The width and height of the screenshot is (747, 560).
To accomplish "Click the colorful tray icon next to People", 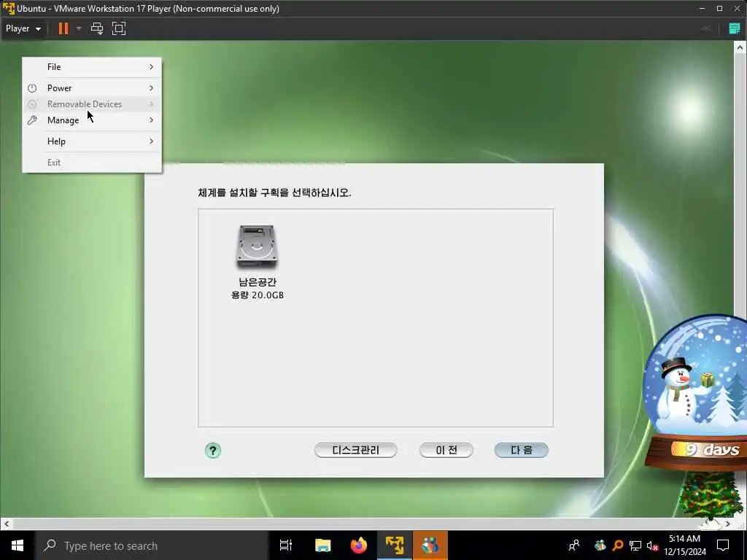I will 600,545.
